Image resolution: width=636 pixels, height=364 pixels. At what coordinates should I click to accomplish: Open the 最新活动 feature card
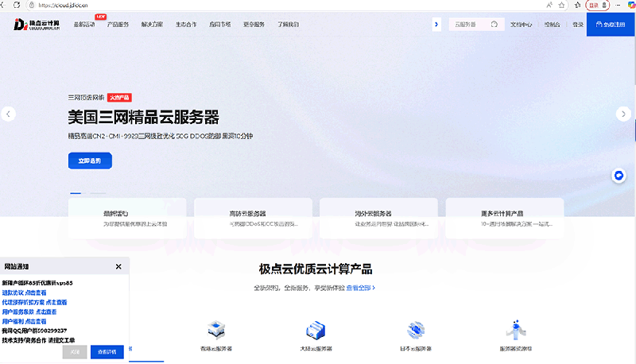tap(127, 218)
